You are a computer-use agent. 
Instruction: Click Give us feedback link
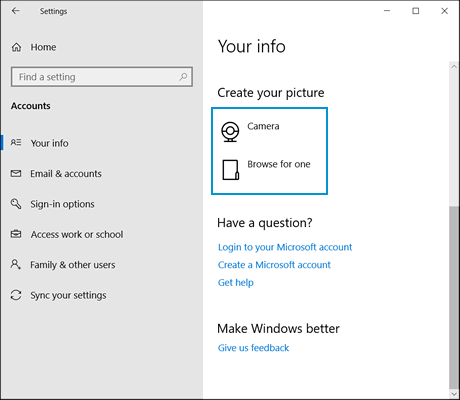tap(253, 348)
